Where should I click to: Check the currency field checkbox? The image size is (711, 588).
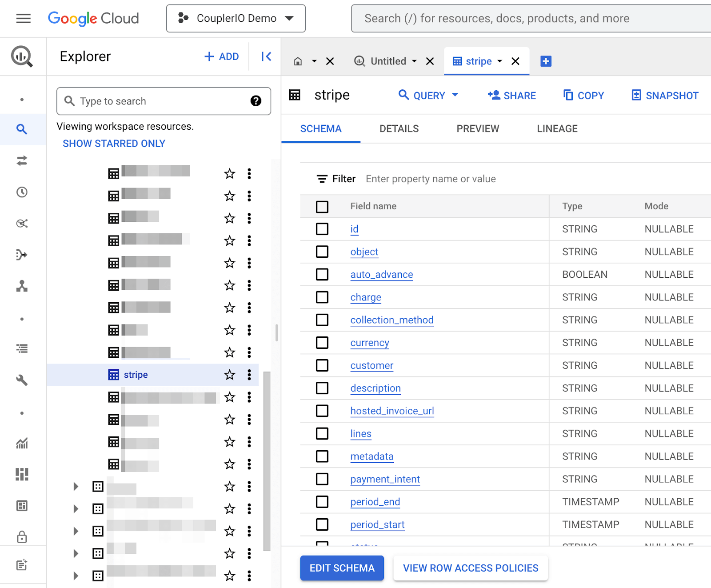[322, 343]
